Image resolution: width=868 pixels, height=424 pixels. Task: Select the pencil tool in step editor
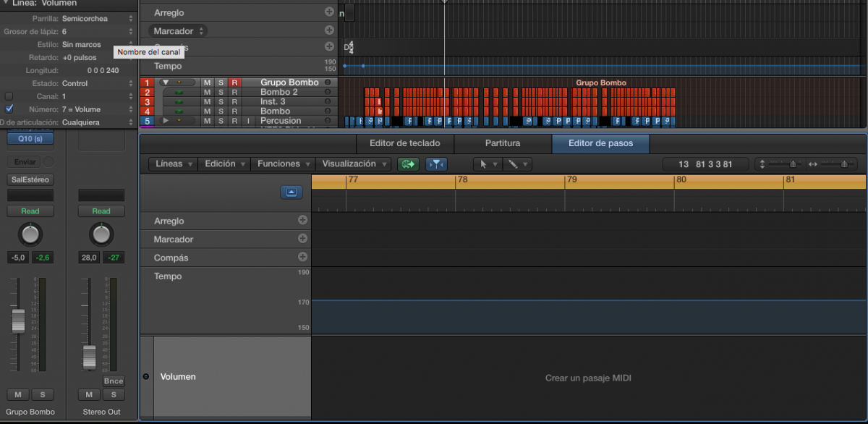(x=516, y=164)
